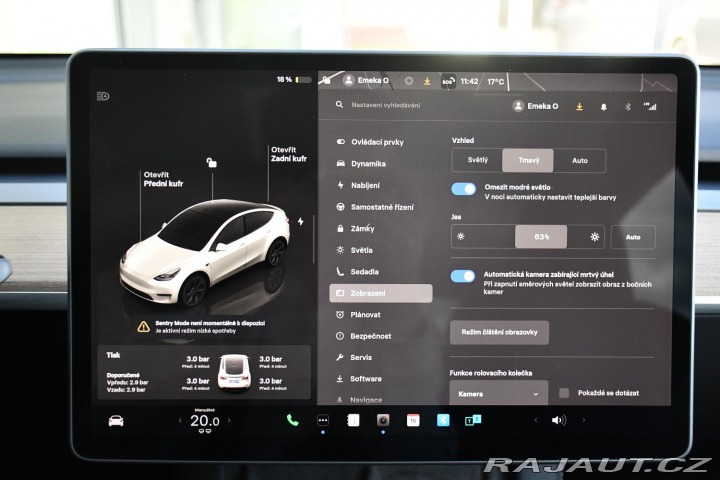Tap Emeka O profile in top status bar
The image size is (720, 480).
[x=366, y=80]
